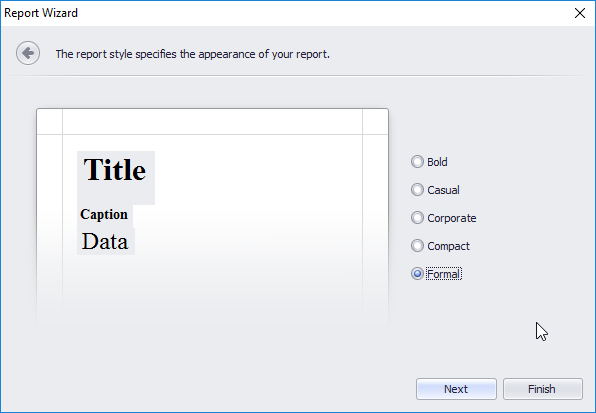Continue with the Next button

pos(456,389)
